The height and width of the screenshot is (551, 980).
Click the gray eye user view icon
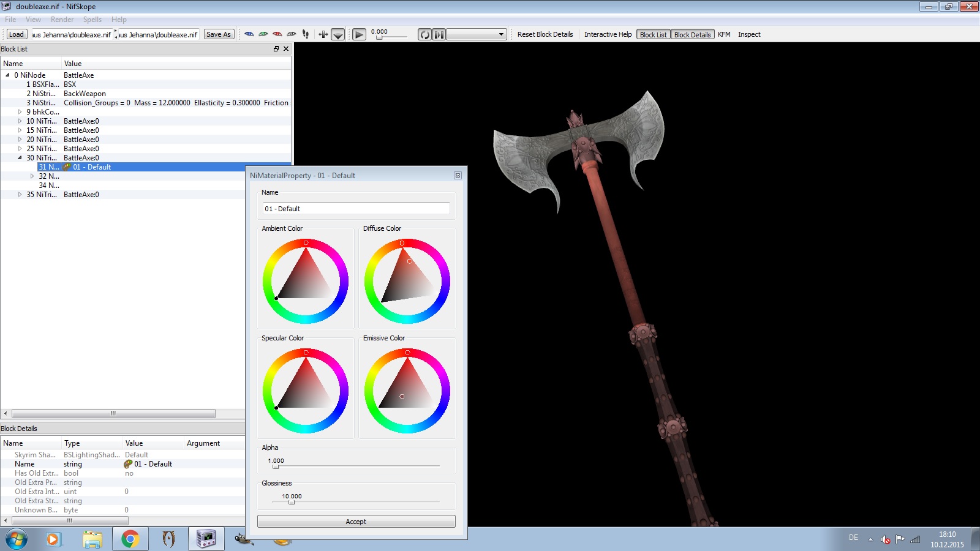292,34
